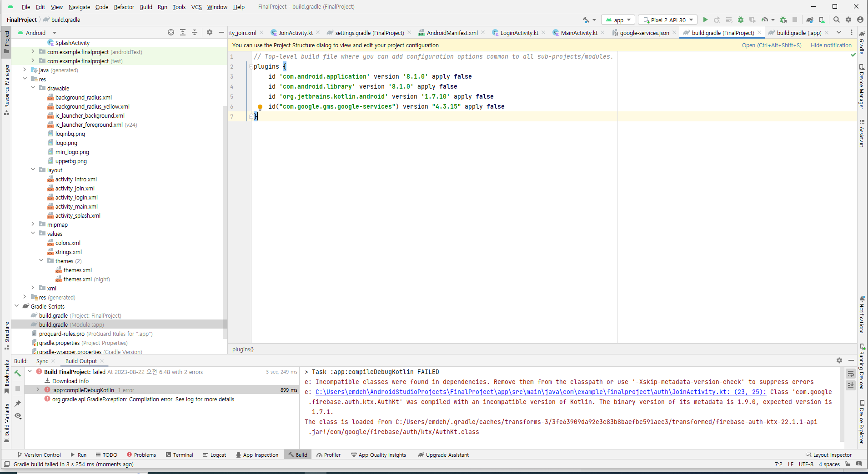Screen dimensions: 868x474
Task: Click the Profile app icon
Action: [x=765, y=20]
